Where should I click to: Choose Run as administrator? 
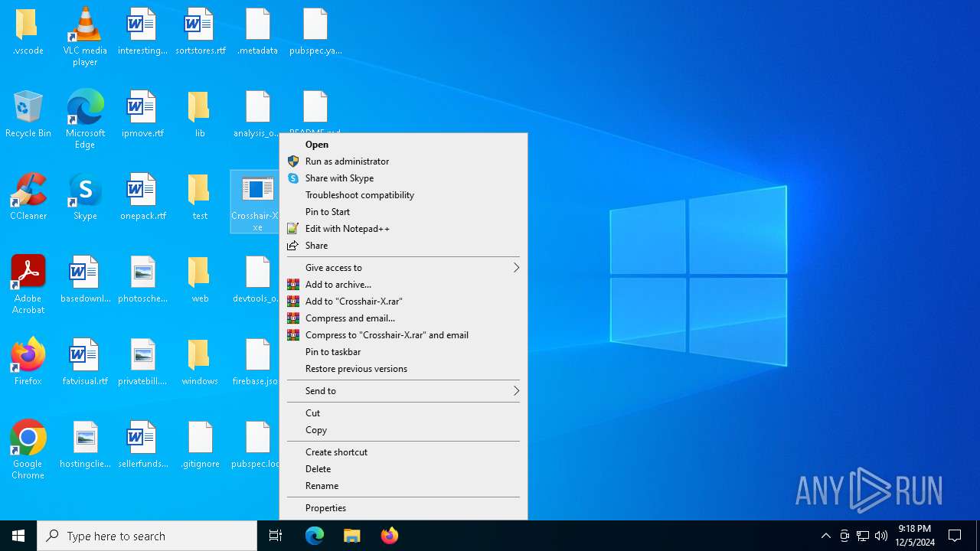[x=403, y=161]
